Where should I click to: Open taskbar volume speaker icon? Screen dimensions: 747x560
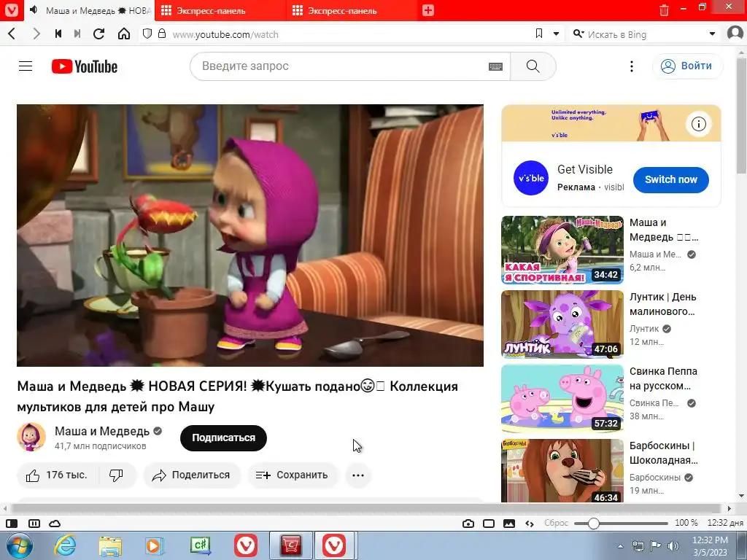(x=673, y=546)
